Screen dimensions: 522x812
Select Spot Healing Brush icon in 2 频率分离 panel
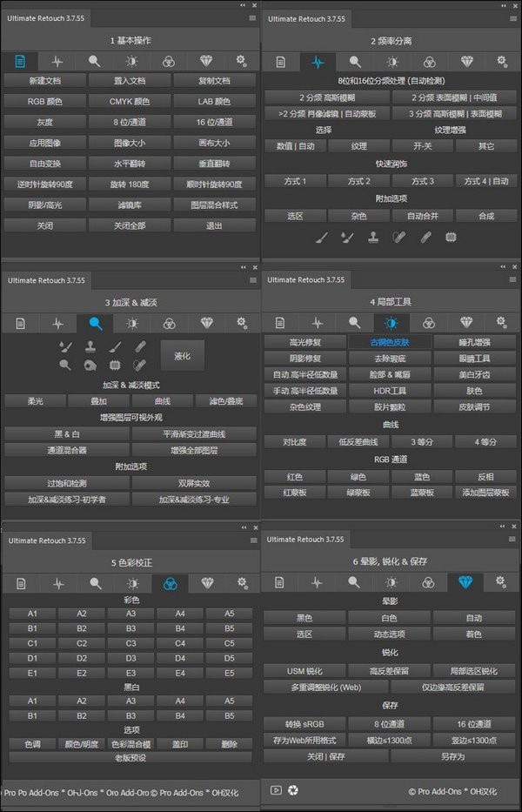[398, 238]
